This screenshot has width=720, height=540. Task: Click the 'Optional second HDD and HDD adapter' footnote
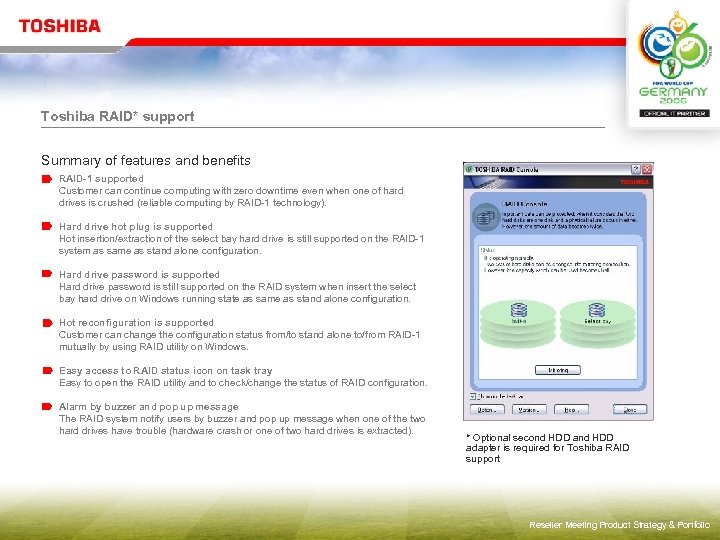[547, 448]
